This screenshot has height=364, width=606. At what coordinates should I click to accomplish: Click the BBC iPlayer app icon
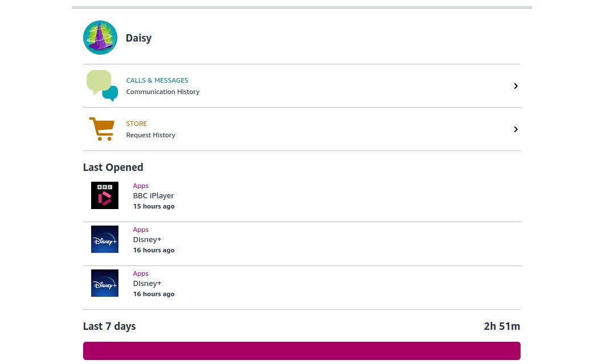[x=105, y=195]
